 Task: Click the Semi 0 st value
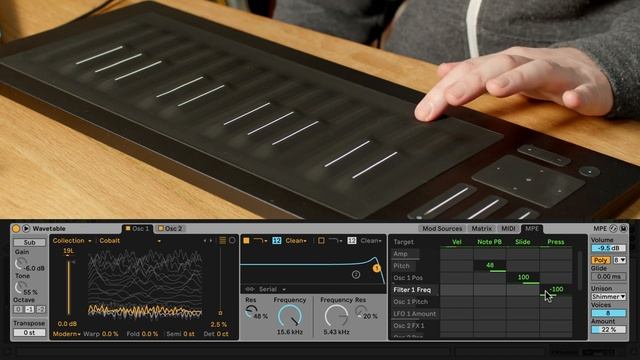pos(189,334)
